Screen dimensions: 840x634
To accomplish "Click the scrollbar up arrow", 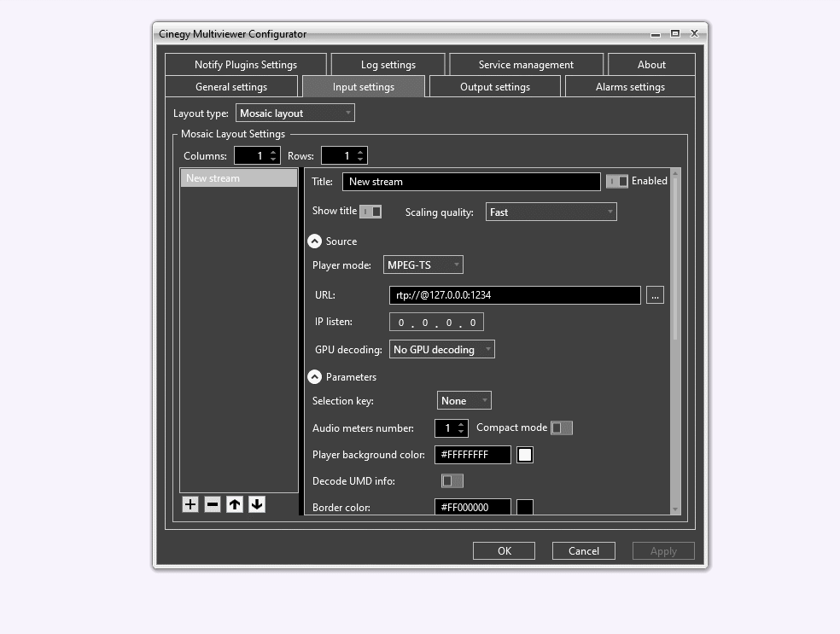I will coord(675,173).
